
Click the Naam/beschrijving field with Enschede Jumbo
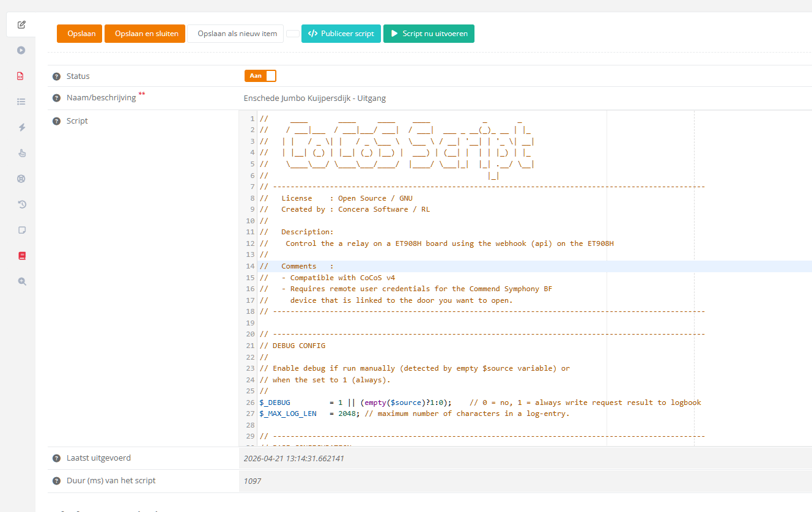coord(315,98)
